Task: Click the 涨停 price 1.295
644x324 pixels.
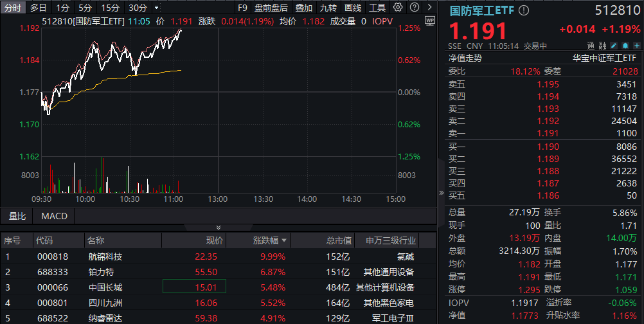Action: click(x=529, y=290)
